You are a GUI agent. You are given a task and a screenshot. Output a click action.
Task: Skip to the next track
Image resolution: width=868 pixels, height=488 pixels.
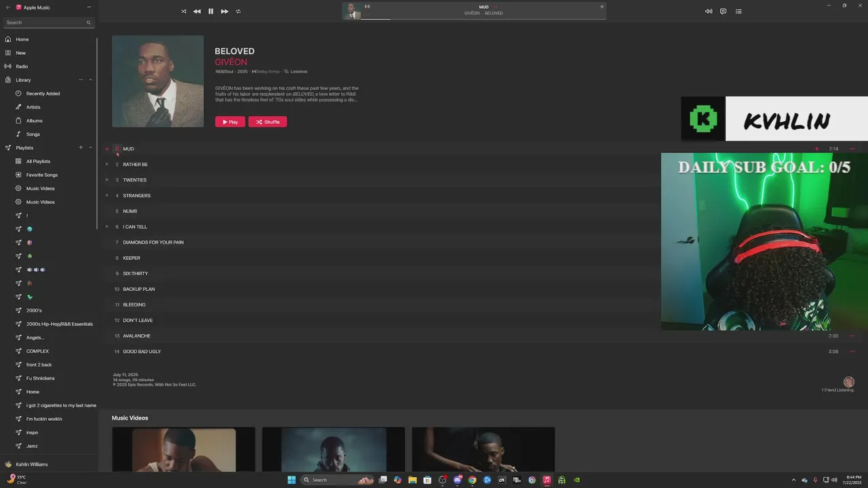pyautogui.click(x=224, y=12)
